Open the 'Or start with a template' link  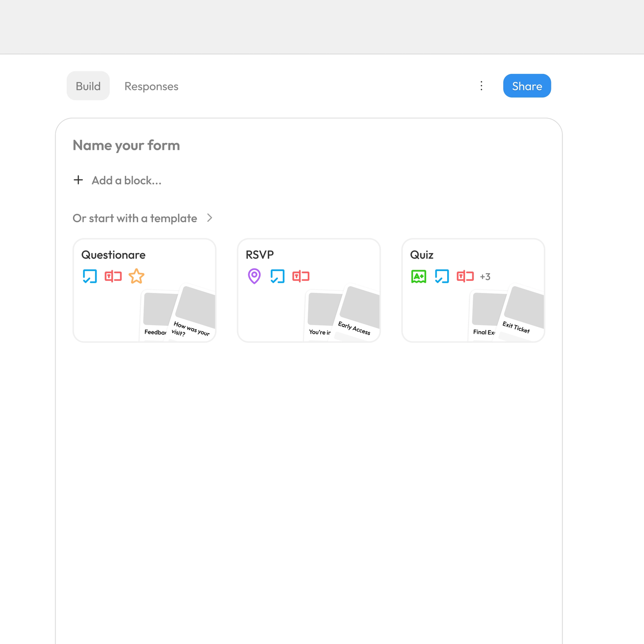tap(135, 218)
